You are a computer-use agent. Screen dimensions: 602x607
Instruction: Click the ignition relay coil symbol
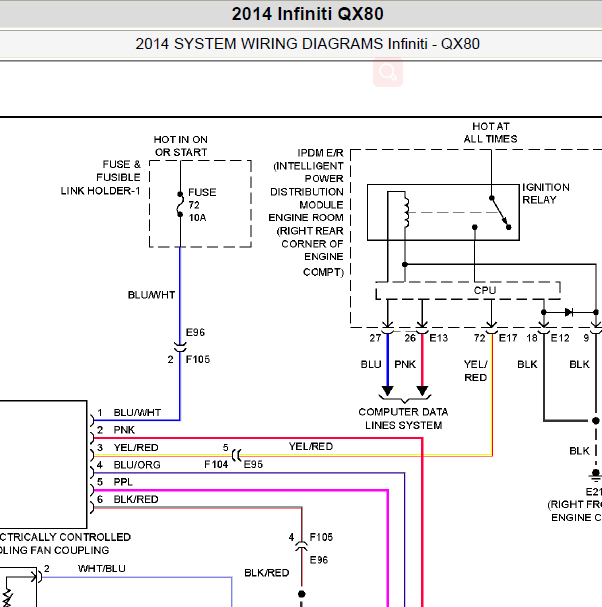click(x=405, y=213)
